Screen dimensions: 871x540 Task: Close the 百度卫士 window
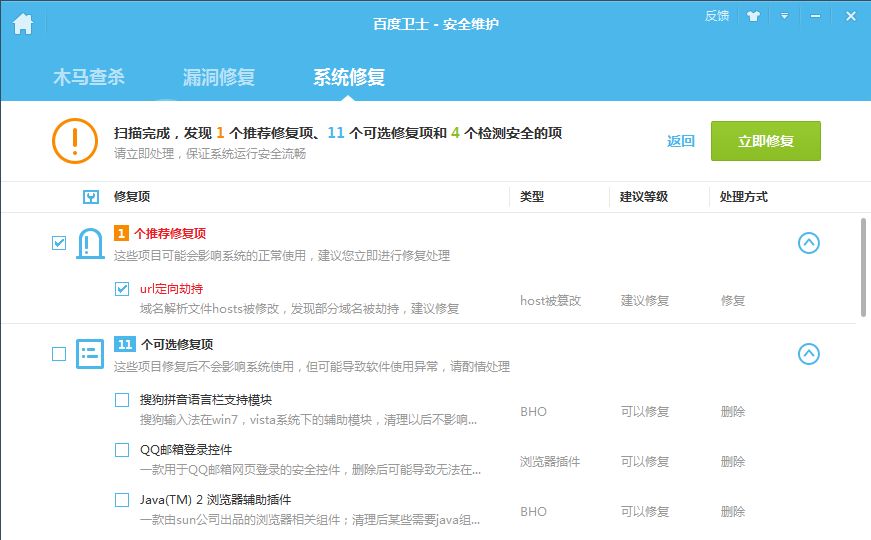click(x=850, y=16)
